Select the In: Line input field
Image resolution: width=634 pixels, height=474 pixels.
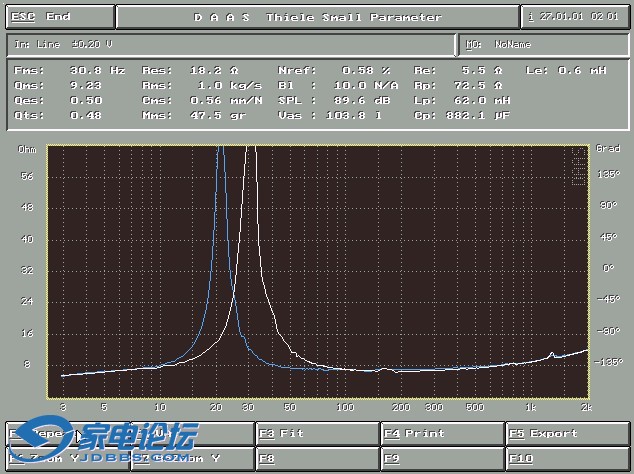point(233,45)
